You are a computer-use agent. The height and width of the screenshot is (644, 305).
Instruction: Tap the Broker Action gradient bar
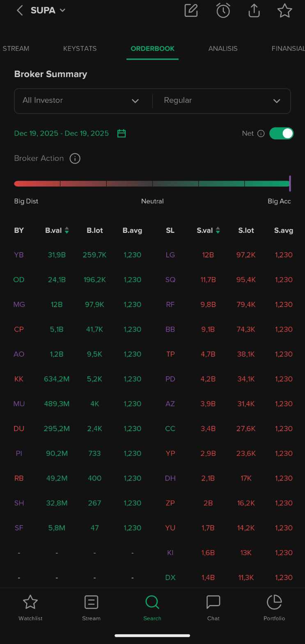click(x=152, y=184)
